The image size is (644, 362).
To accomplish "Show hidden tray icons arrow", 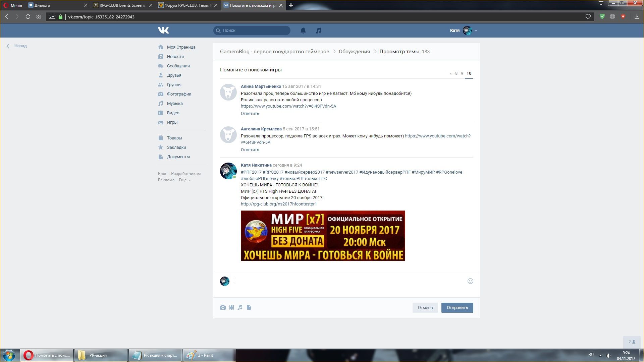I will 600,355.
